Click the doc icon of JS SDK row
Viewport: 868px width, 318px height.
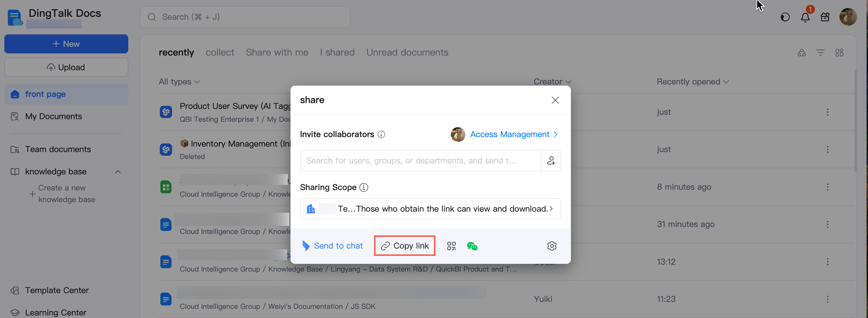(x=166, y=299)
